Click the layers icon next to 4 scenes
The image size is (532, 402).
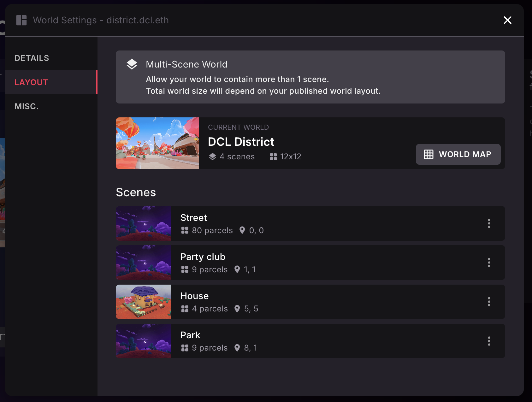tap(212, 157)
